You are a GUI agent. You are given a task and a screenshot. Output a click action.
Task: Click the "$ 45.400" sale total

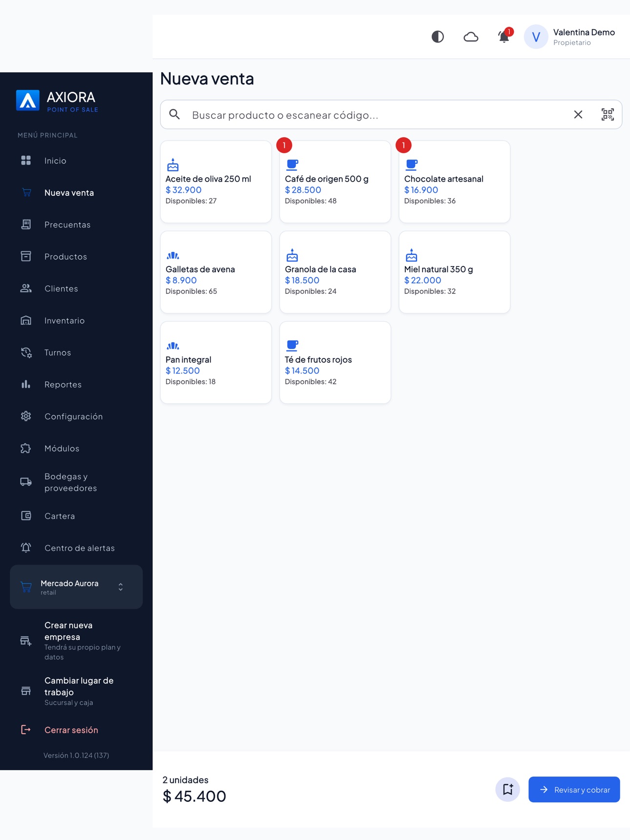[194, 797]
